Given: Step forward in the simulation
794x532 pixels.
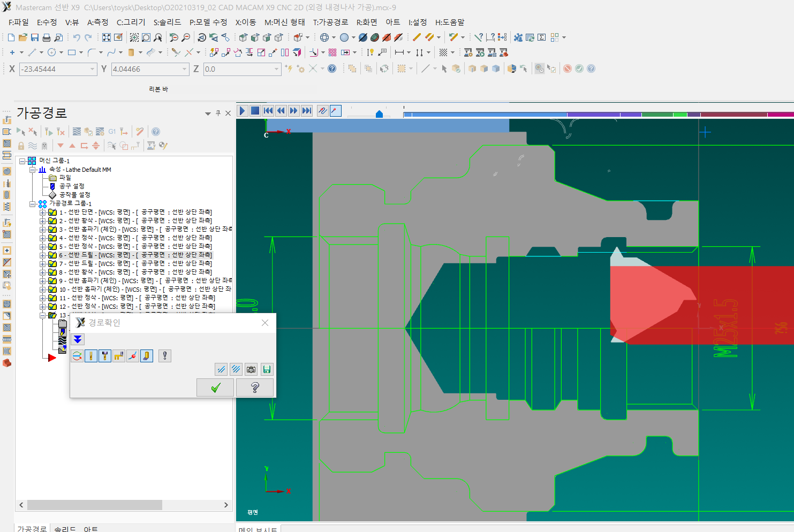Looking at the screenshot, I should pyautogui.click(x=294, y=111).
